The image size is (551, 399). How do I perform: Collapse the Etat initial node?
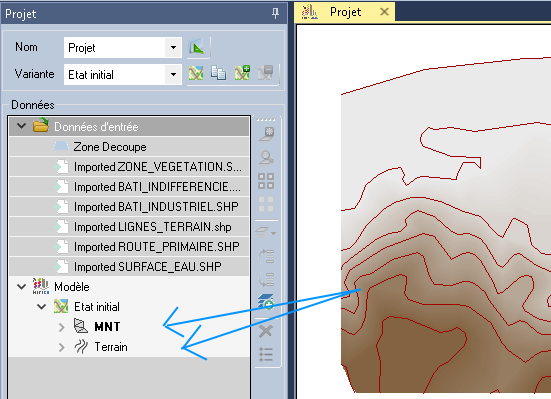click(x=41, y=307)
